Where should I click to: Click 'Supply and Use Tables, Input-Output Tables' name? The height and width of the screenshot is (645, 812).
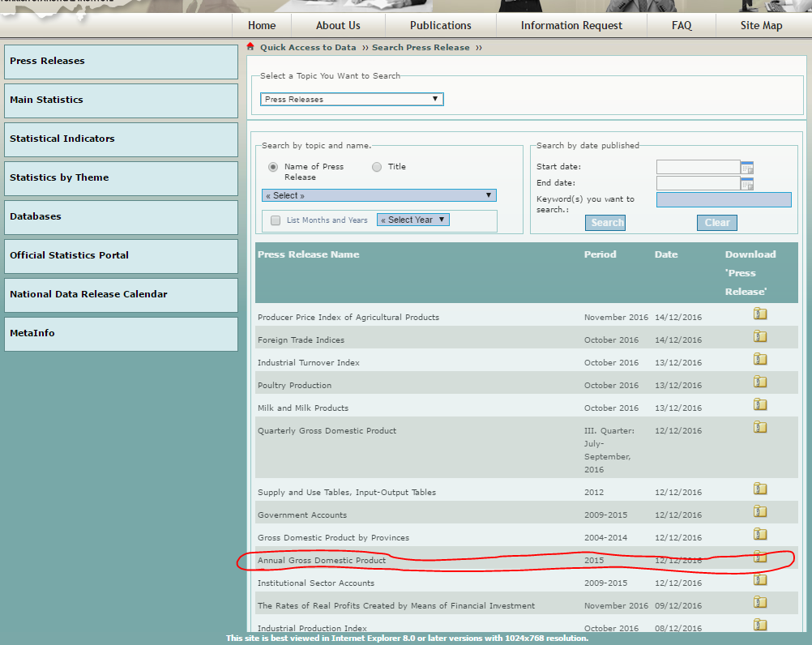[x=347, y=493]
